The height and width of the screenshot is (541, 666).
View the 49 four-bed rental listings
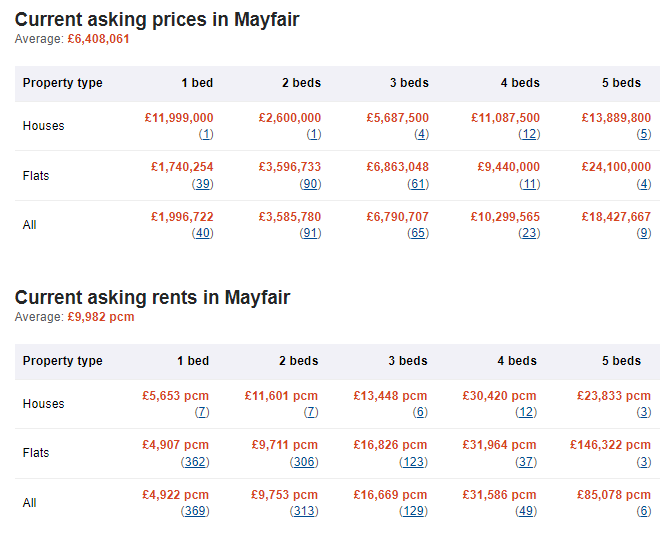click(x=526, y=511)
